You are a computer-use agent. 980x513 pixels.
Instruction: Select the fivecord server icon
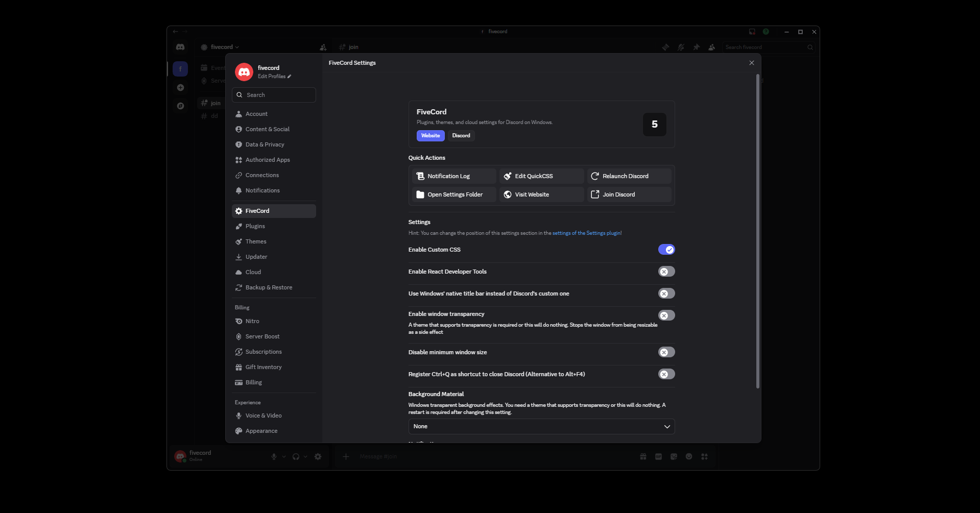click(180, 69)
